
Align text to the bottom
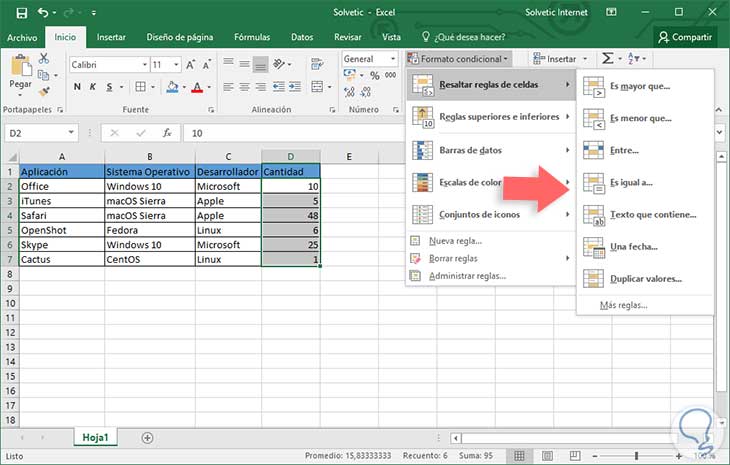261,65
